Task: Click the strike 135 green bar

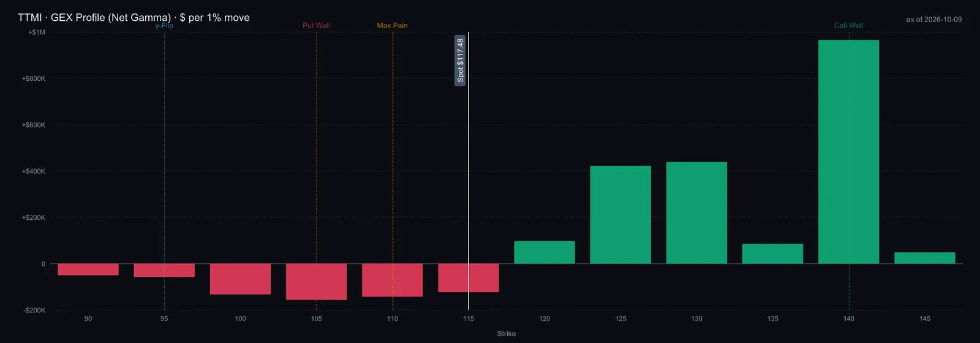Action: point(773,254)
